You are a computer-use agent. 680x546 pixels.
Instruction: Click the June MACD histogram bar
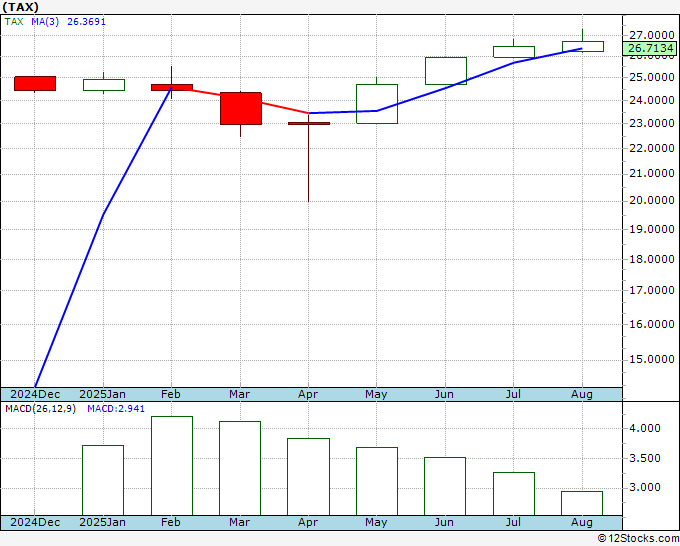tap(445, 486)
